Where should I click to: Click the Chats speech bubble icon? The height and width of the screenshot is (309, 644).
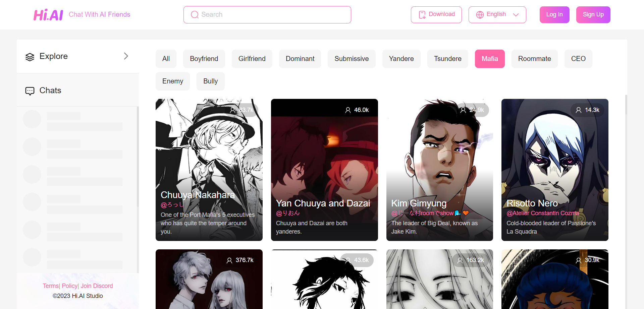tap(30, 91)
